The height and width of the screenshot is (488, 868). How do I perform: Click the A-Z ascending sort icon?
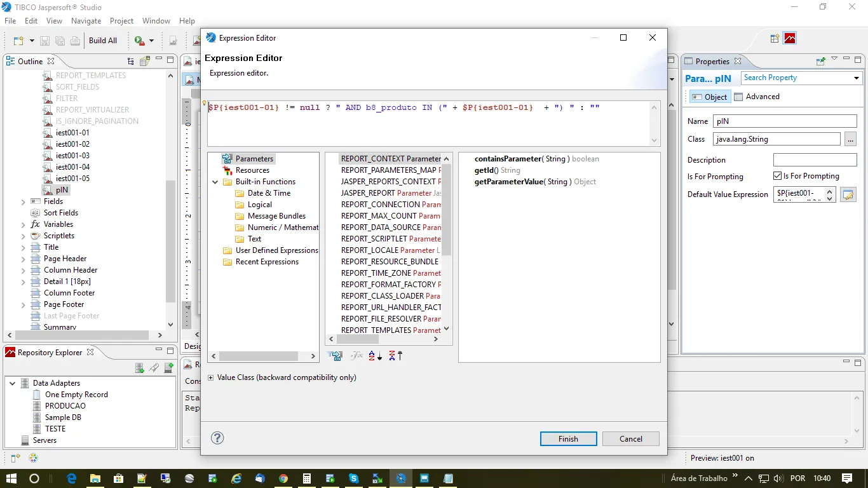(375, 356)
